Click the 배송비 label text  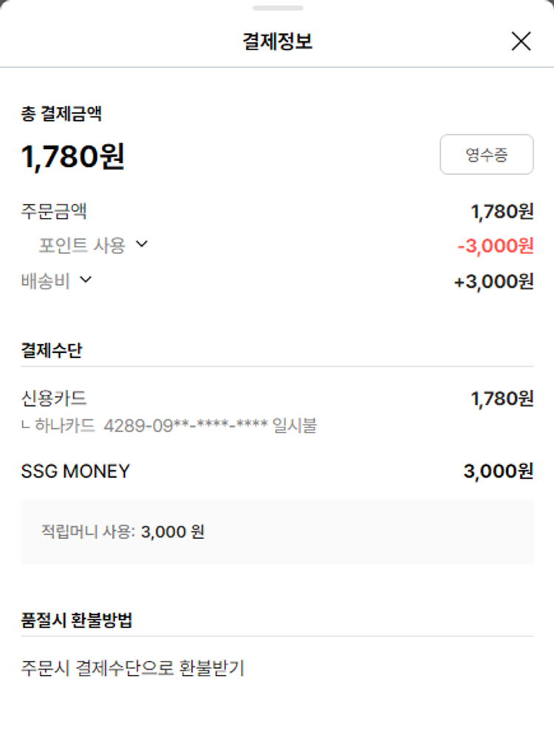pos(45,281)
